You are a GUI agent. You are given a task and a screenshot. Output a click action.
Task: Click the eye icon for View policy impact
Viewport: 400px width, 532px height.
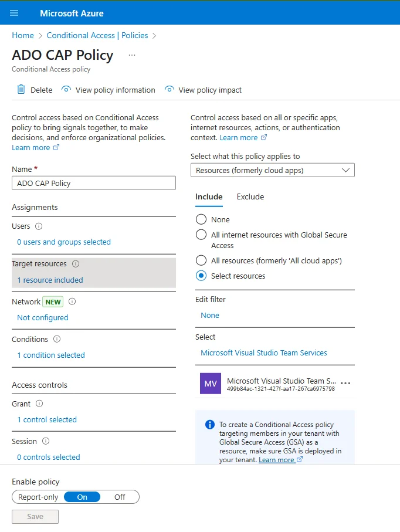click(x=170, y=90)
